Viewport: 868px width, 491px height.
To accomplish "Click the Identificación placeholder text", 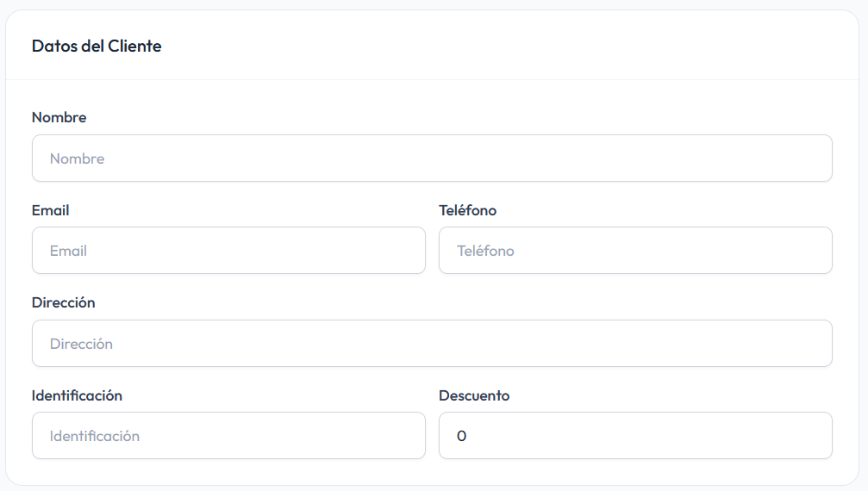I will pyautogui.click(x=94, y=437).
